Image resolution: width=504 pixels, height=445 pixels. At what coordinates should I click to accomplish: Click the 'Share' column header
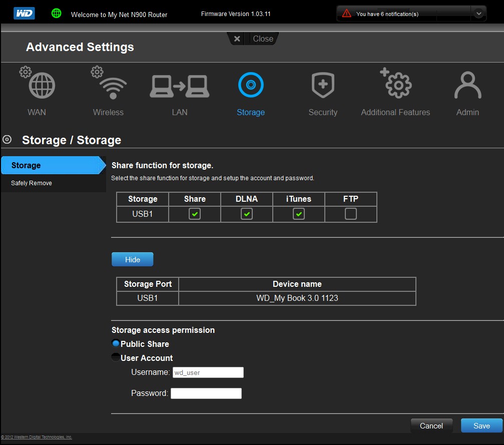(195, 199)
